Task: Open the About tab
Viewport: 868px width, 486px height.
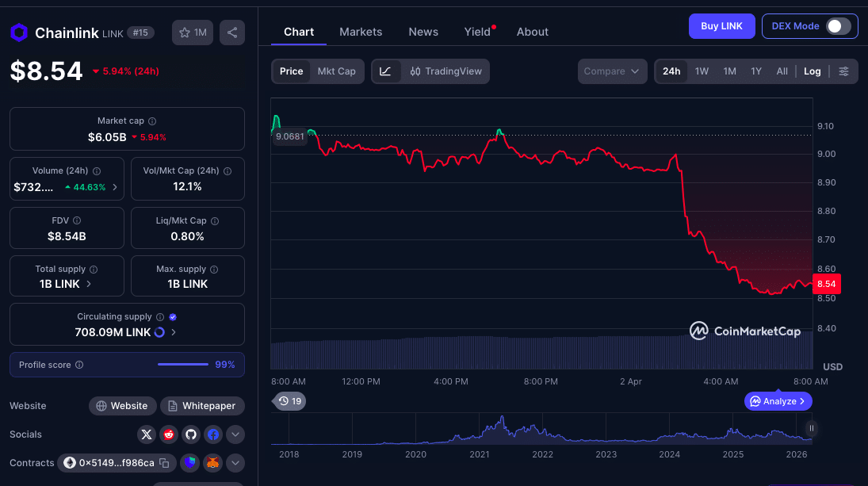Action: tap(533, 32)
